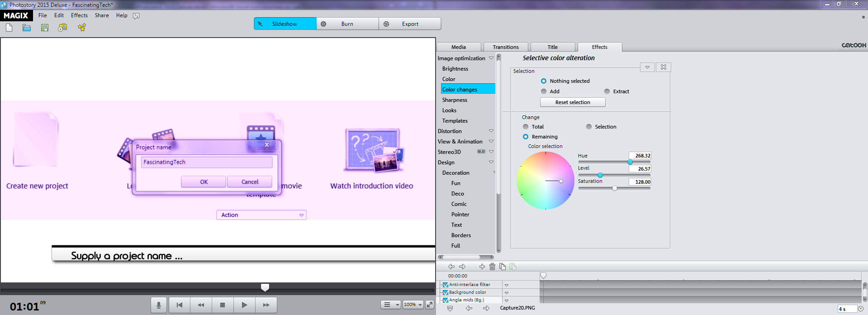Expand the Stereo3D section arrow
The height and width of the screenshot is (315, 868).
click(x=491, y=152)
